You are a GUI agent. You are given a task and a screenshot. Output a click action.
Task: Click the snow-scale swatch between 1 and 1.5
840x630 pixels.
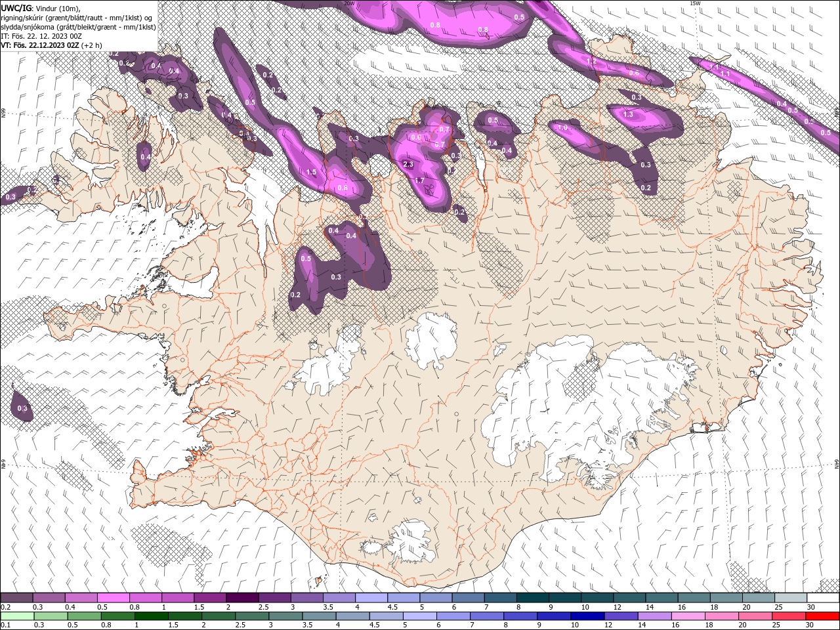[177, 598]
